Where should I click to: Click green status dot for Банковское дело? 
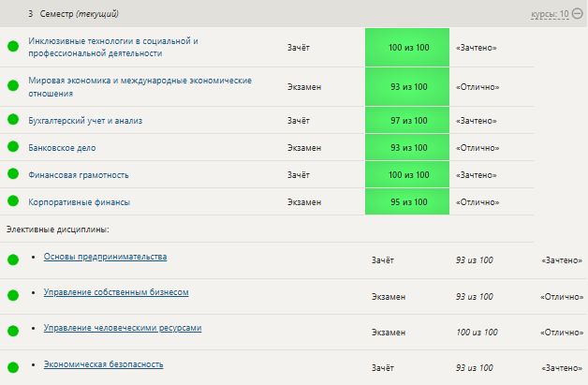13,146
